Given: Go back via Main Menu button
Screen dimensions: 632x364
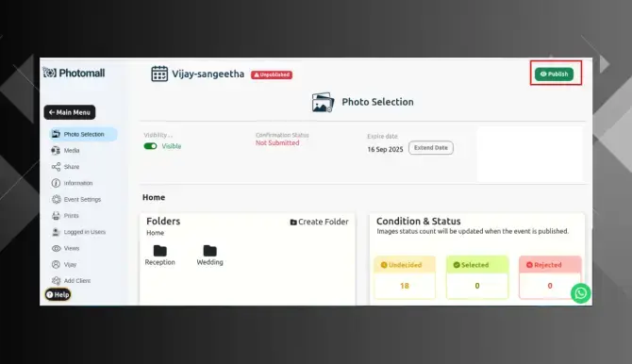Looking at the screenshot, I should 70,112.
